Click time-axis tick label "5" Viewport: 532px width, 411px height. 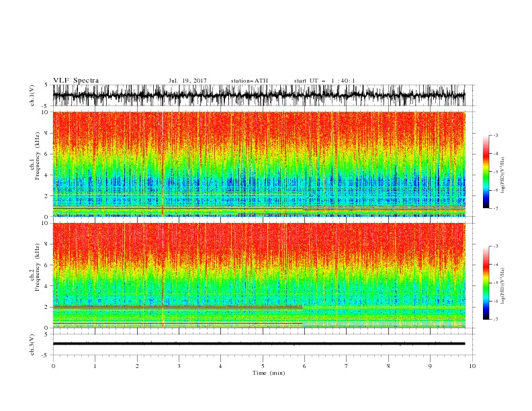coord(263,366)
